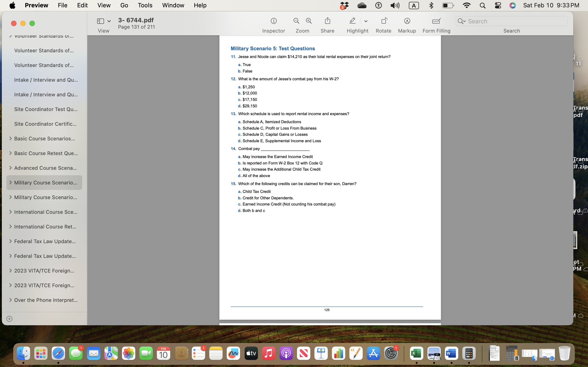Viewport: 588px width, 367px height.
Task: Expand Basic Course Scenarios outline item
Action: 10,139
